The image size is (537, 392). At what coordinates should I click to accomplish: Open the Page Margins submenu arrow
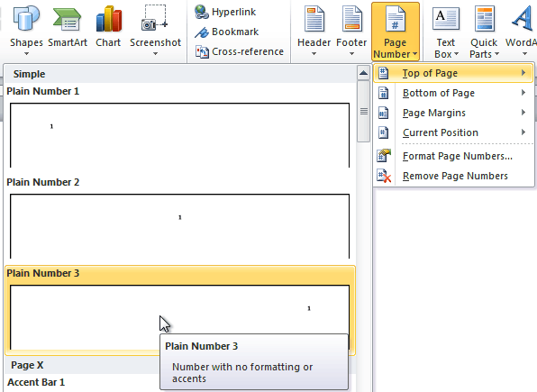(x=523, y=113)
